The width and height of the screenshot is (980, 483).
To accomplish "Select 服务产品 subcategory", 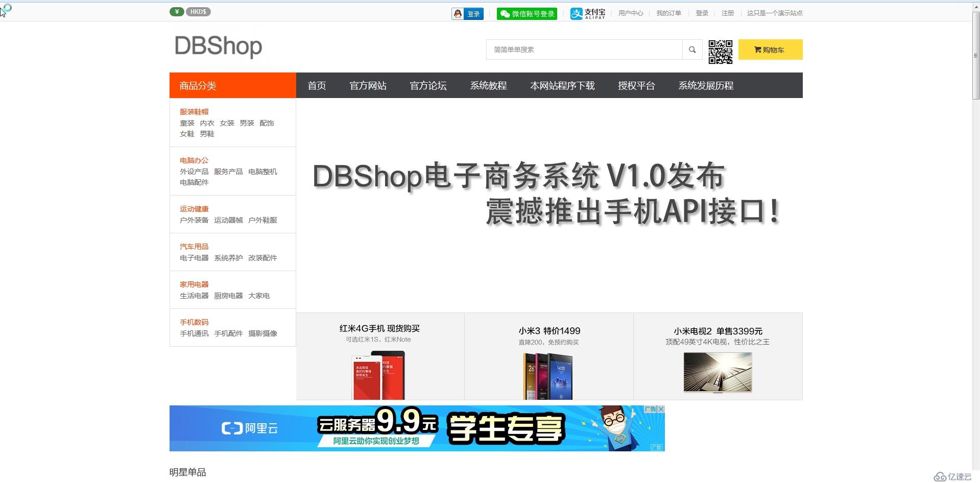I will coord(228,172).
